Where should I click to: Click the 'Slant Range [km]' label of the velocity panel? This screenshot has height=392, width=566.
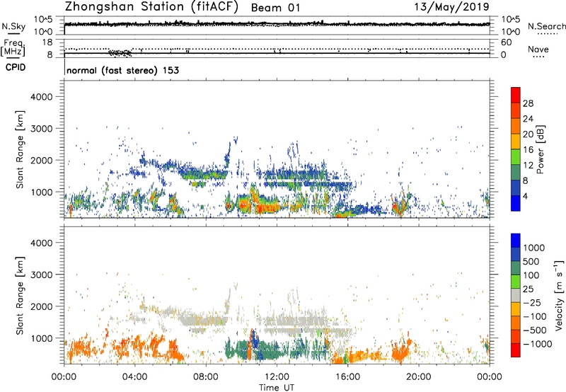[20, 296]
